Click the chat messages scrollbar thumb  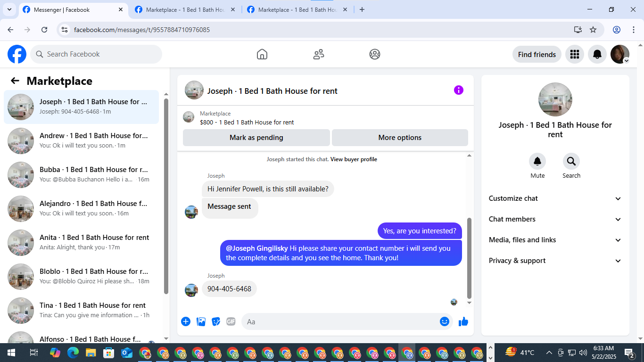point(469,258)
